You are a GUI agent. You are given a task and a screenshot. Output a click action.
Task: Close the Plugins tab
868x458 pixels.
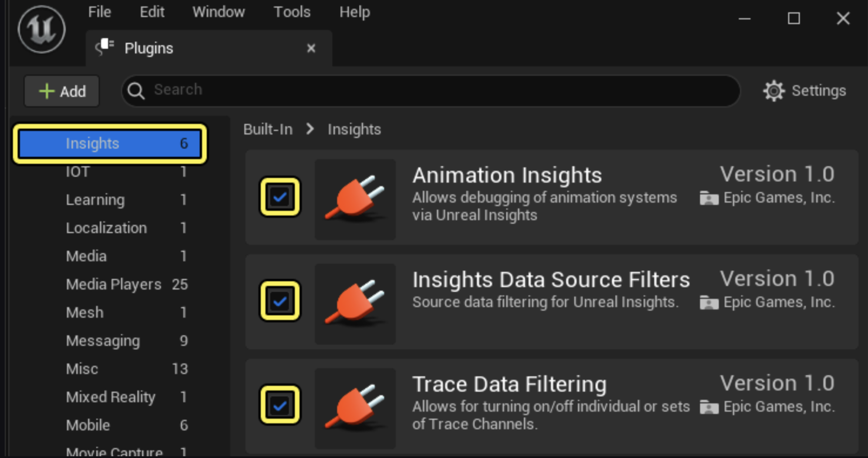311,48
